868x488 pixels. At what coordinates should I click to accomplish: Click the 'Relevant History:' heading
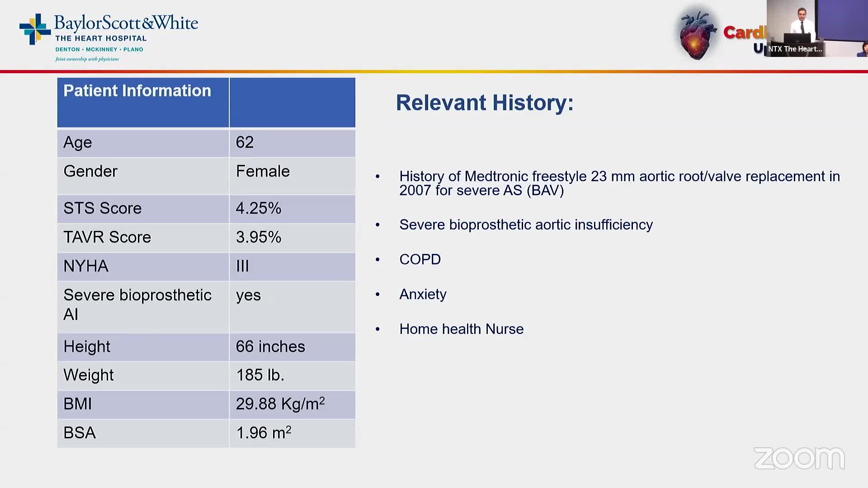click(484, 103)
